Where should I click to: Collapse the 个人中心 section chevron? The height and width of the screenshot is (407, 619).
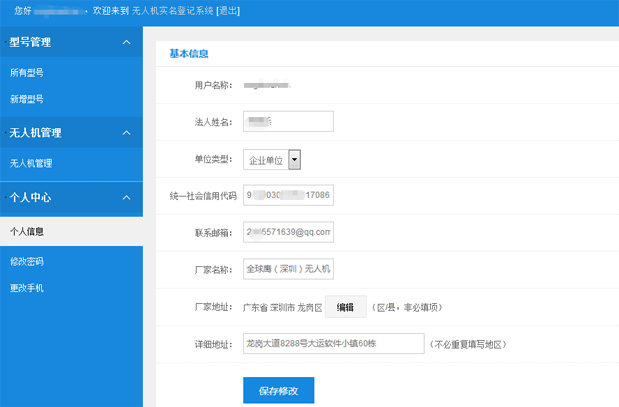pos(126,197)
